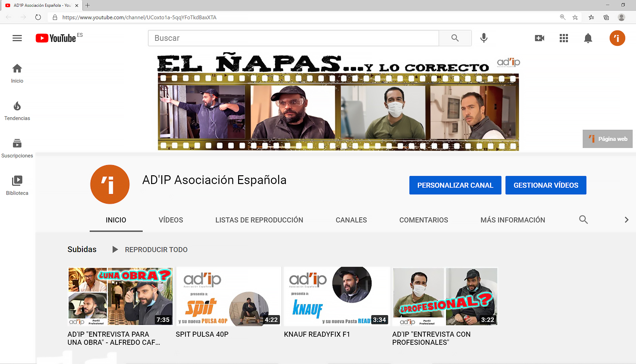Open the ¿PROFESIONAL? video thumbnail
The width and height of the screenshot is (636, 364).
(445, 296)
